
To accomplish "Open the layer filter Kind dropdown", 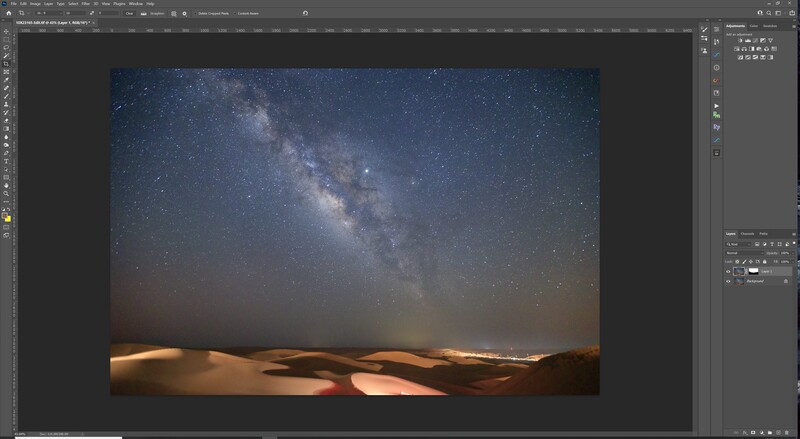I will (x=739, y=244).
